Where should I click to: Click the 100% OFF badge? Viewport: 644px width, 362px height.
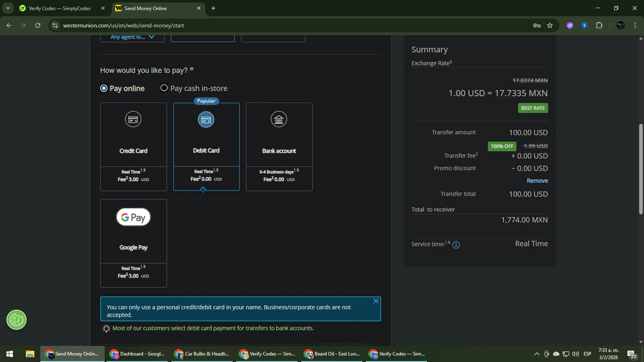coord(502,146)
